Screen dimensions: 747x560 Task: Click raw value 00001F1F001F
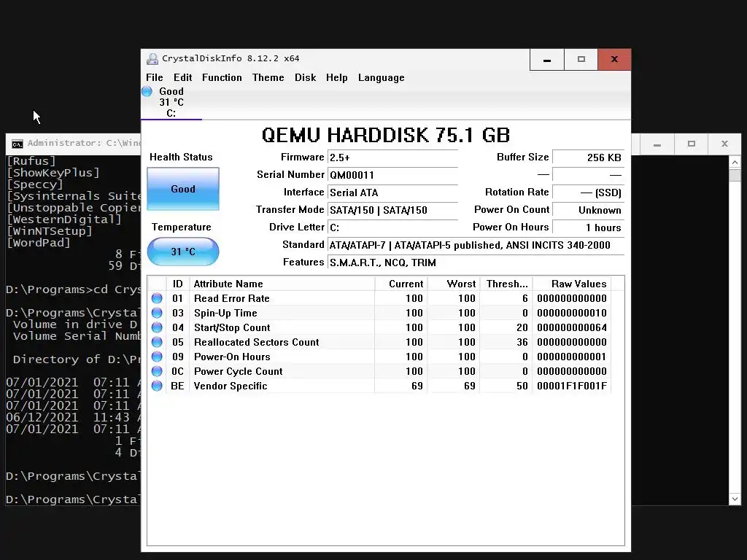point(572,386)
